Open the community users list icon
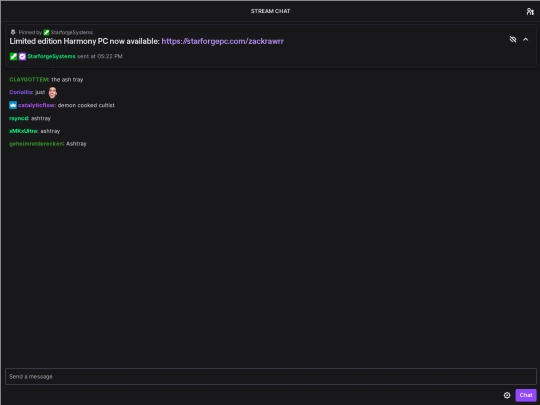The width and height of the screenshot is (540, 405). [530, 11]
